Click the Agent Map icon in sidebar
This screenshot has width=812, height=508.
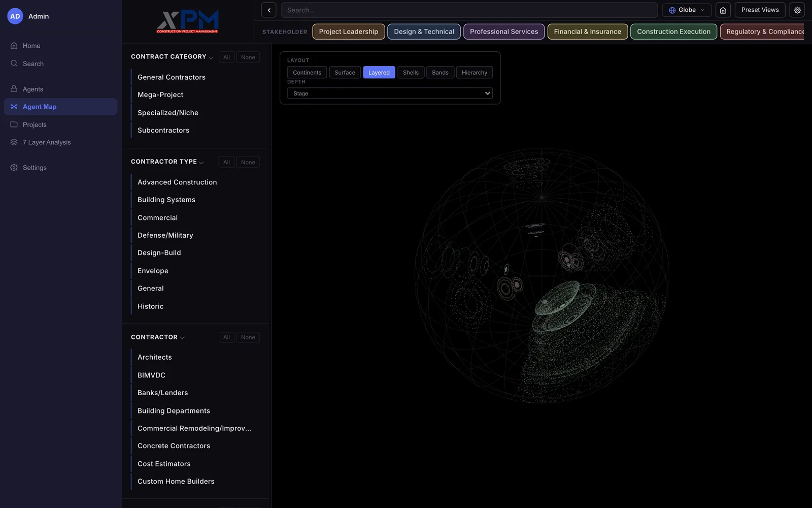(14, 107)
